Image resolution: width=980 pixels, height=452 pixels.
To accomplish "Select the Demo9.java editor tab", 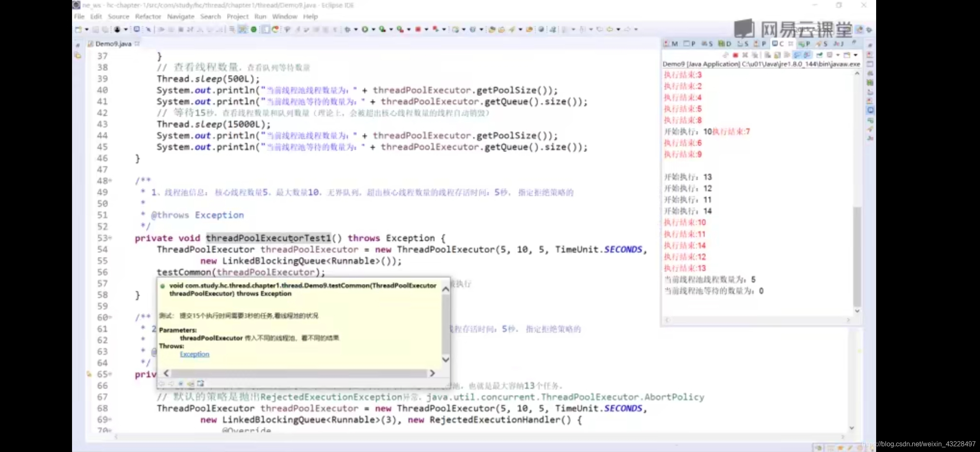I will (113, 44).
